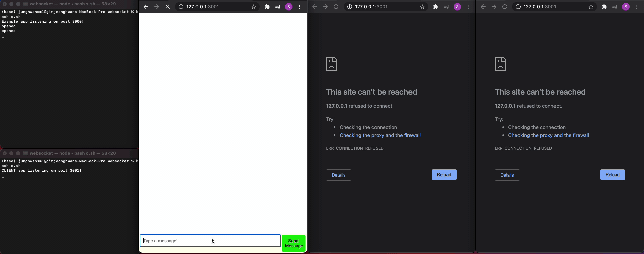
Task: Open media control icon in rightmost browser window
Action: click(x=615, y=7)
